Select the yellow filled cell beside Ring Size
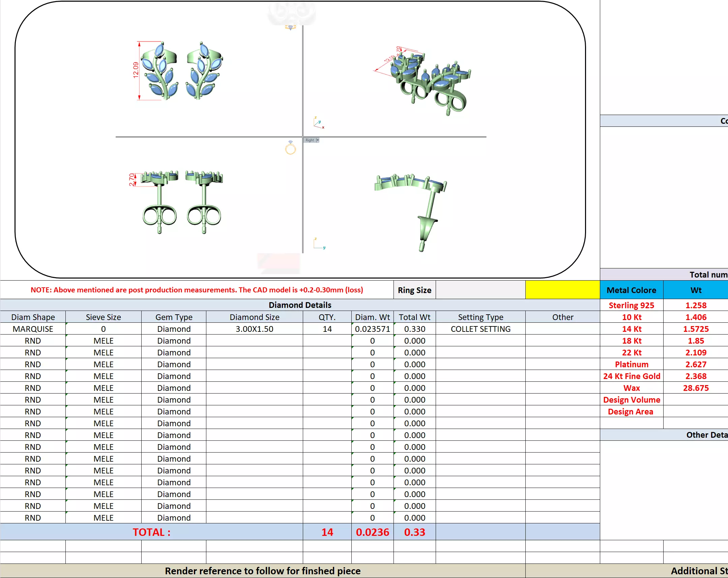Screen dimensions: 728x578 click(x=562, y=290)
